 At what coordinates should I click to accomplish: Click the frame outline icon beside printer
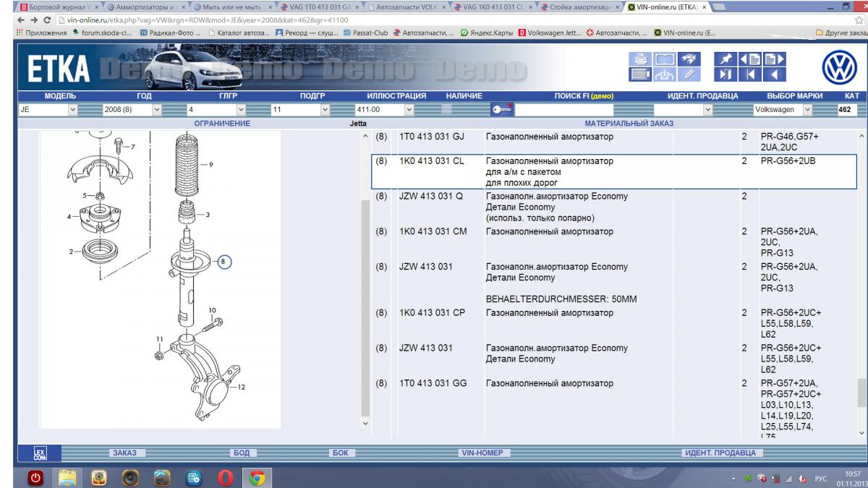665,59
